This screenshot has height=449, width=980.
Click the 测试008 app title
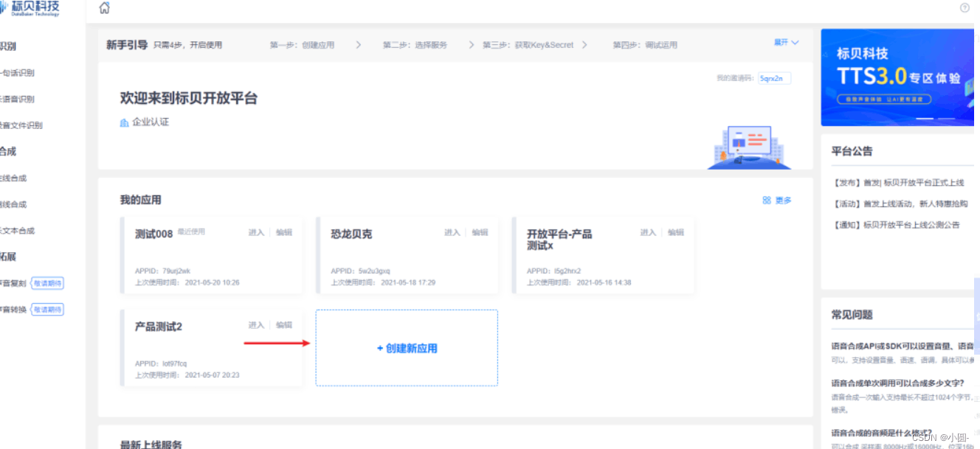(x=153, y=234)
